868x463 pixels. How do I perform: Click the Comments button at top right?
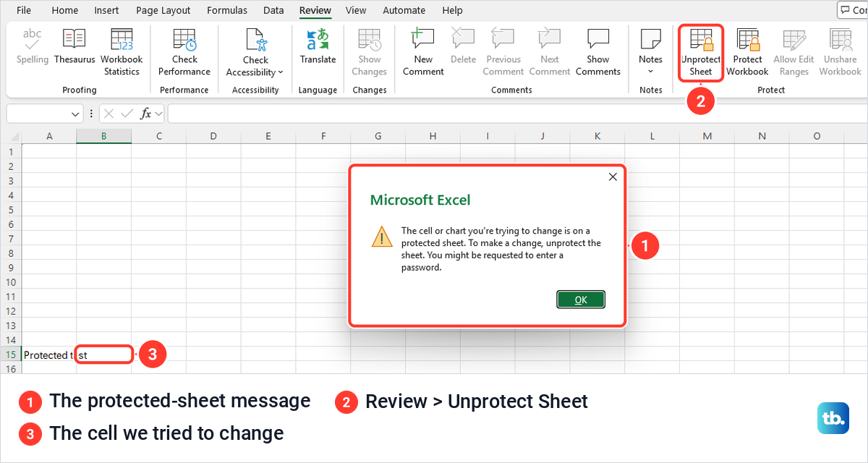854,10
